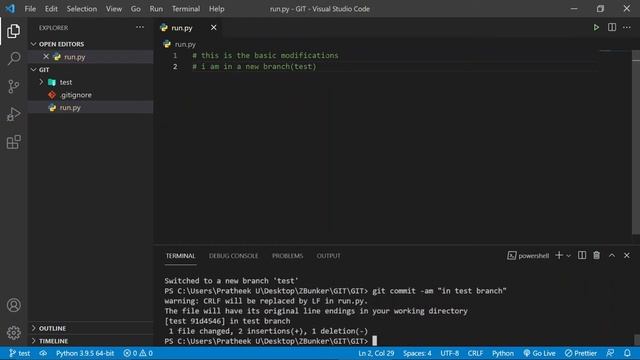Open editor More Actions ellipsis
Image resolution: width=640 pixels, height=360 pixels.
pos(627,27)
